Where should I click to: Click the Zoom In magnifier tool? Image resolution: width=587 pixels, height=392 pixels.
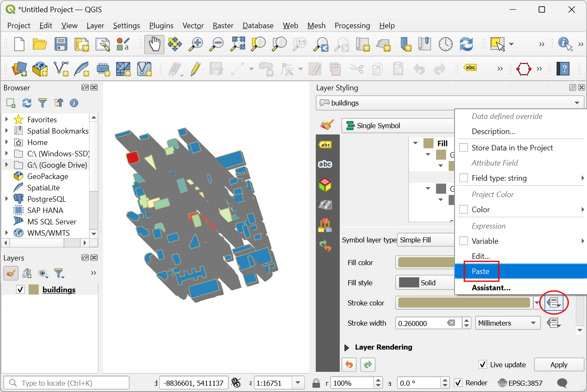click(196, 44)
